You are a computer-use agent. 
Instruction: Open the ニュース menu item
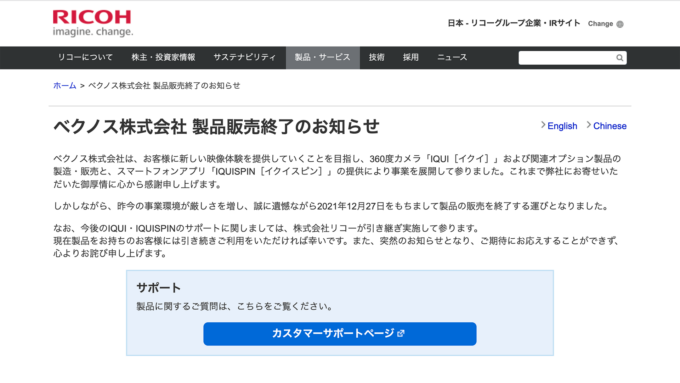[x=452, y=57]
